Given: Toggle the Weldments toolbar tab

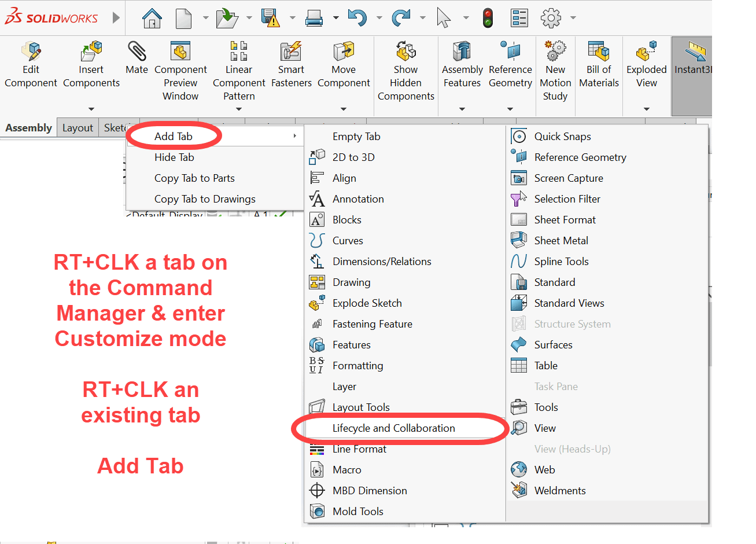Looking at the screenshot, I should click(x=559, y=491).
